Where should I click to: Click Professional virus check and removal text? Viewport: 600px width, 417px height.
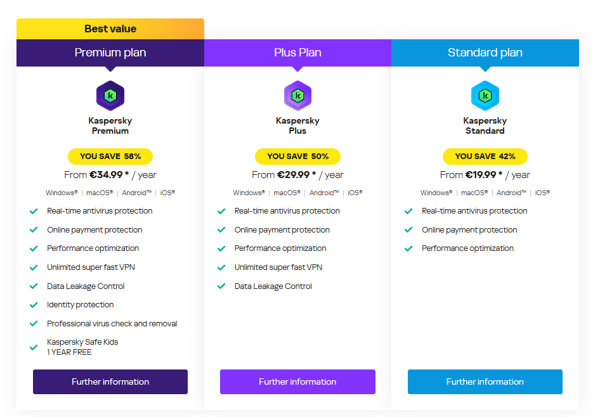click(112, 324)
